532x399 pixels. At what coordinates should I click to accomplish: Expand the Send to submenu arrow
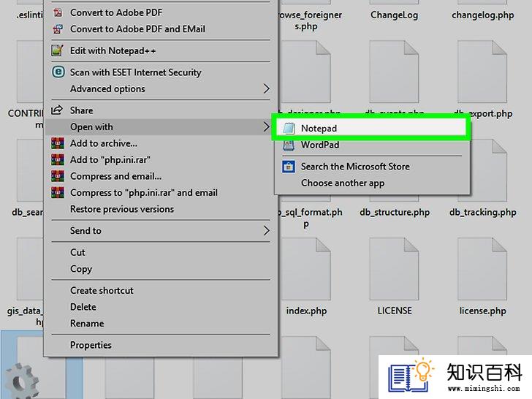click(x=266, y=231)
